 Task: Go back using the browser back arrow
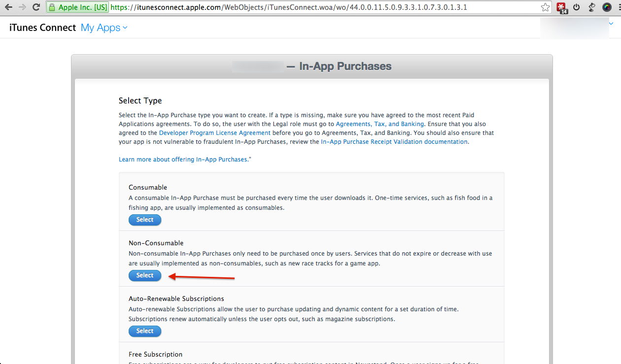tap(8, 7)
